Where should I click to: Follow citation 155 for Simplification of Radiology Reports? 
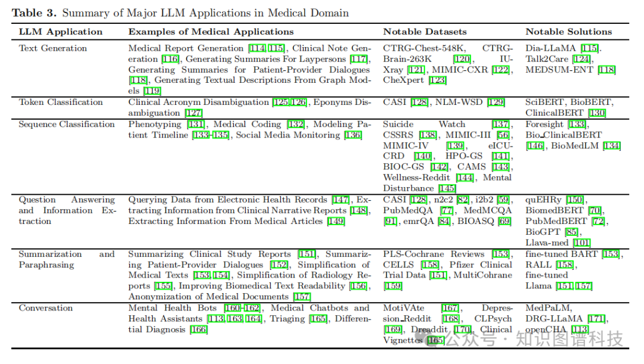click(x=163, y=286)
